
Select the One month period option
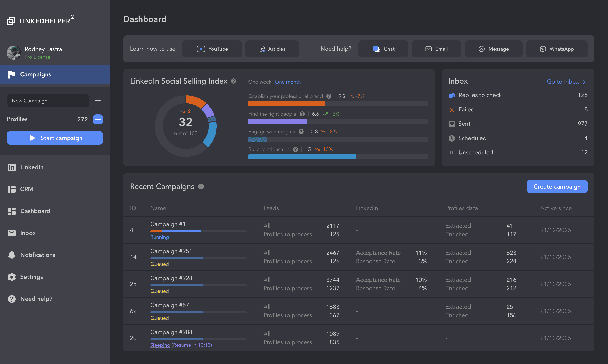pos(288,82)
